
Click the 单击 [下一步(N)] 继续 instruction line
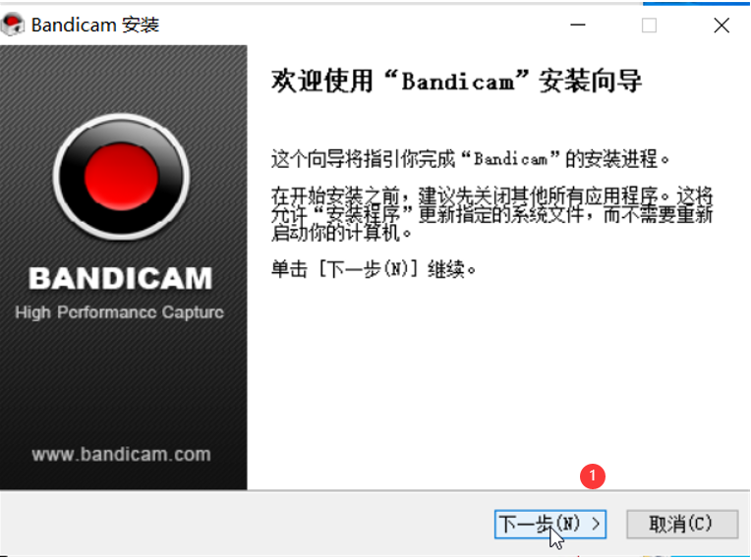pos(374,269)
